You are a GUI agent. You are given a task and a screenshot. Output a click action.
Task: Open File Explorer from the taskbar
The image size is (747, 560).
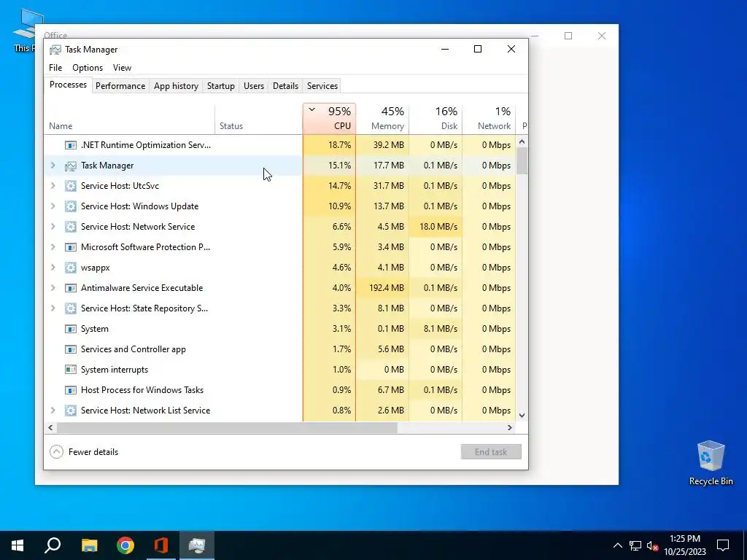pyautogui.click(x=89, y=545)
